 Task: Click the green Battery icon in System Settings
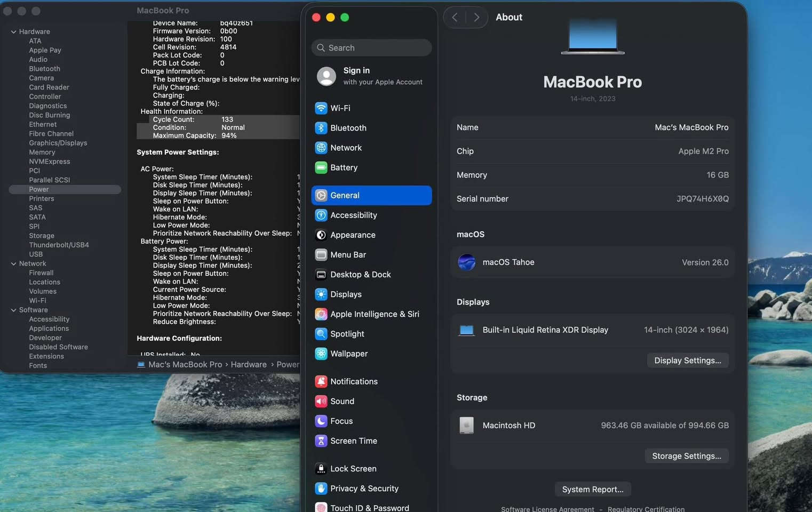(x=321, y=167)
